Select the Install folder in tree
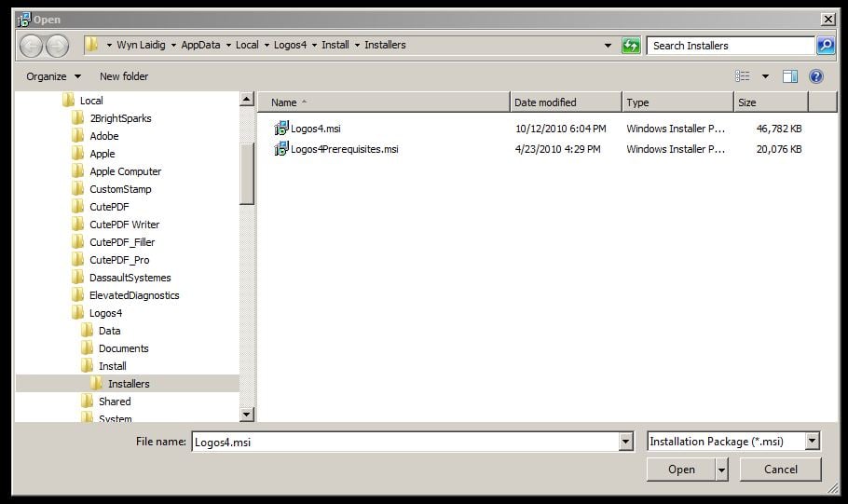 click(x=113, y=366)
